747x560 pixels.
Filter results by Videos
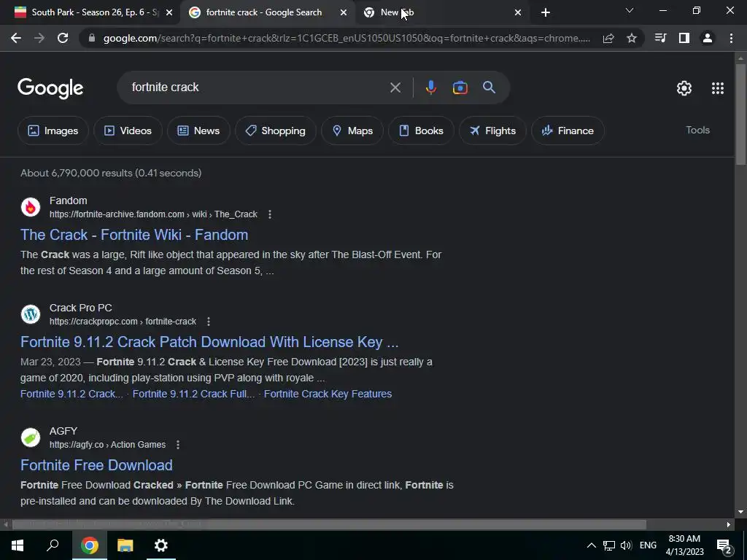pos(128,131)
